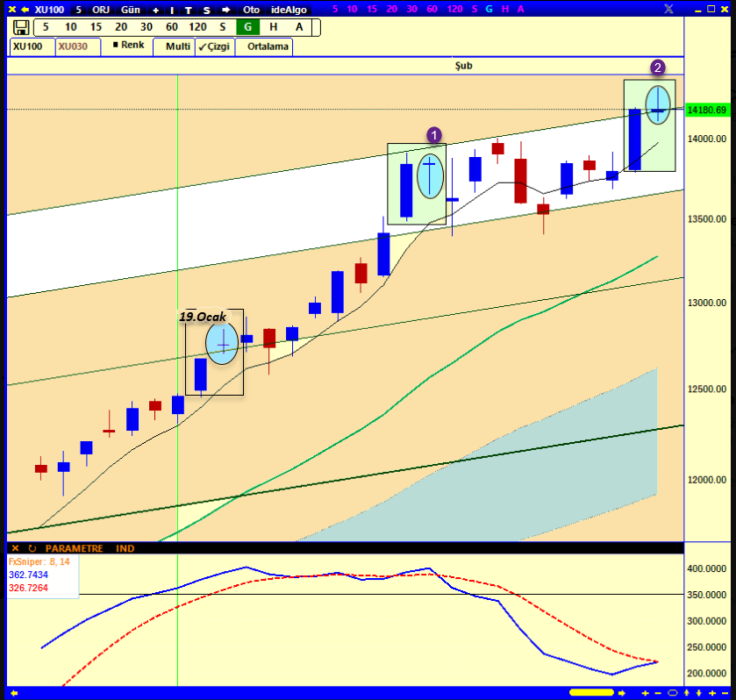Click the indicator panel refresh icon

pyautogui.click(x=32, y=548)
